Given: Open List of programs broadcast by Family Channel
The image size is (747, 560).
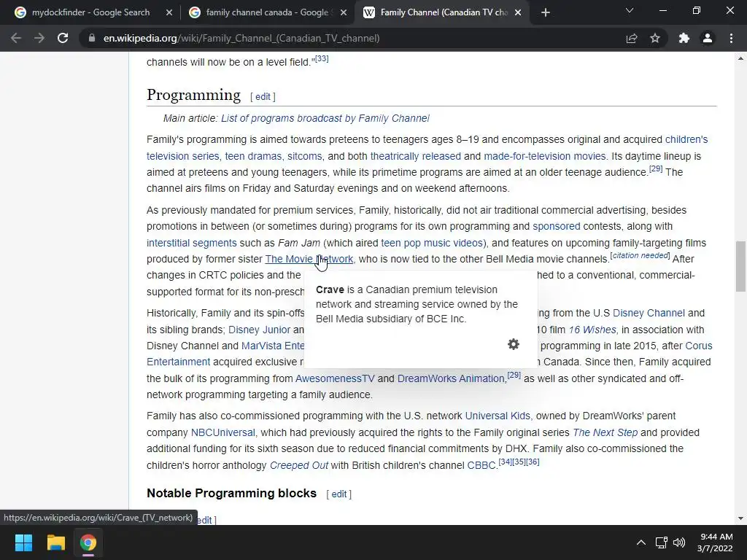Looking at the screenshot, I should tap(325, 118).
